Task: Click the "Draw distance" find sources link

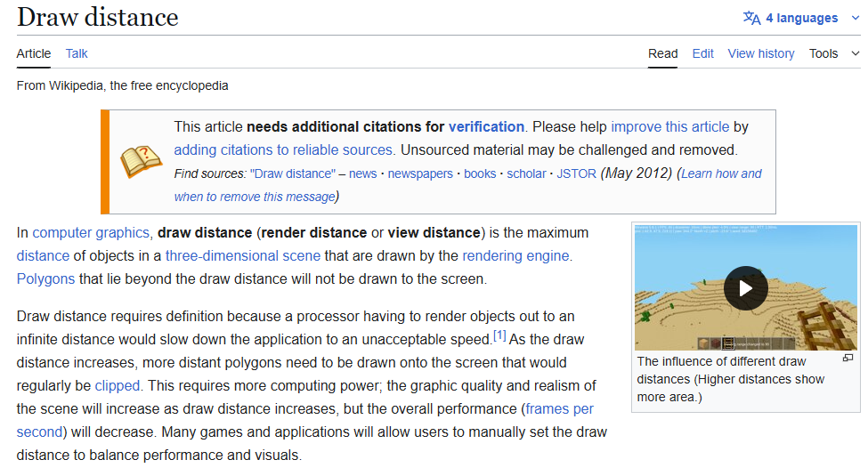Action: (292, 173)
